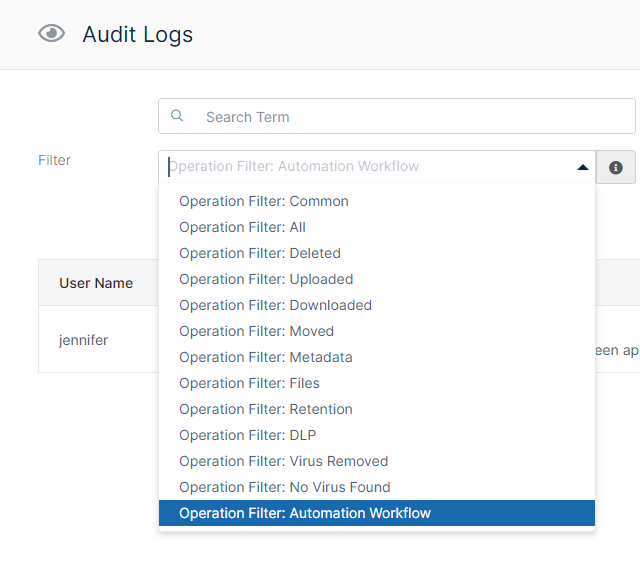The image size is (640, 563).
Task: Click the User Name column header
Action: 96,283
